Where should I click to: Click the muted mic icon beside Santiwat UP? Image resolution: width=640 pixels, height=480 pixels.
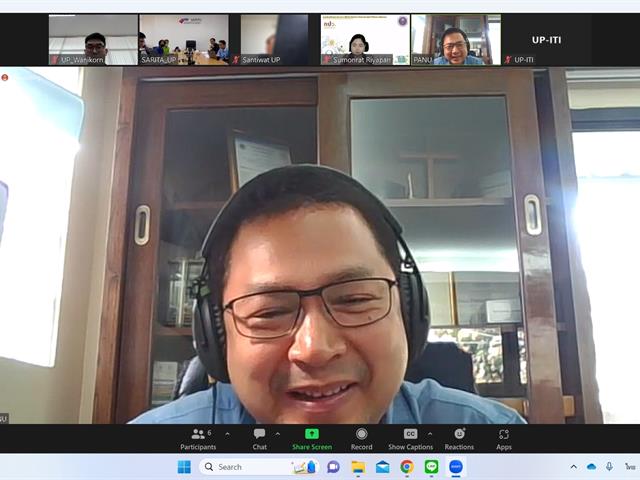(236, 60)
